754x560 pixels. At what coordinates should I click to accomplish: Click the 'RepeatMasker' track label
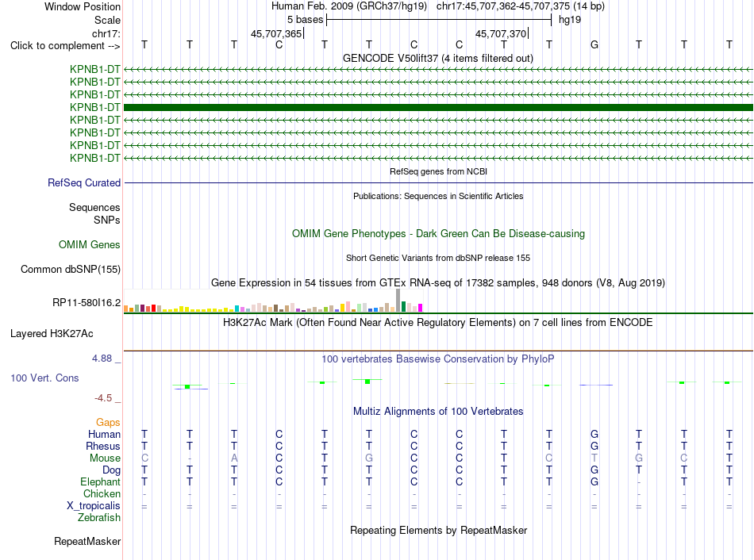[87, 541]
